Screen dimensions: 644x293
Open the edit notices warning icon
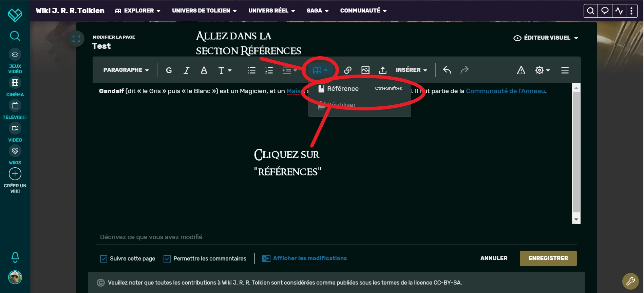(x=521, y=70)
